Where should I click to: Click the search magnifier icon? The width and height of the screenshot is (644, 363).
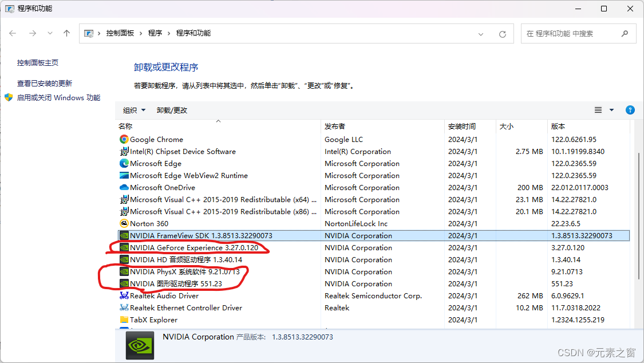click(x=625, y=34)
